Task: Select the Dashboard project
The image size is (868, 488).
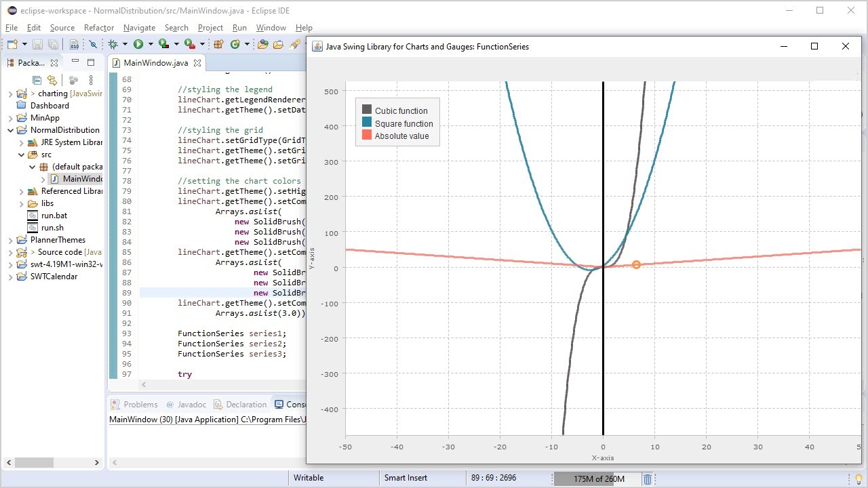Action: point(50,106)
